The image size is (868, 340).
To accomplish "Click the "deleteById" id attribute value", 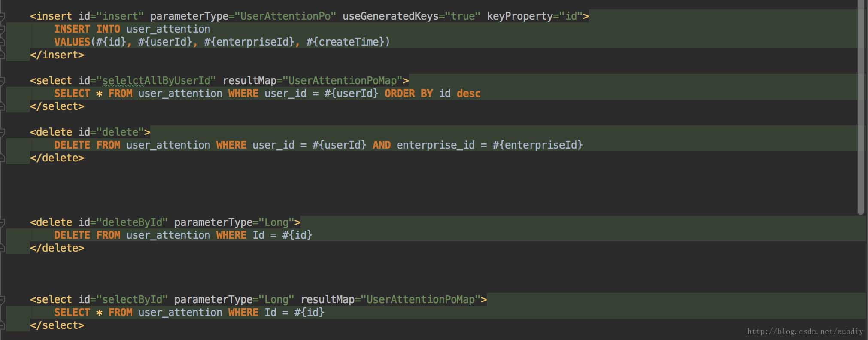I will point(132,222).
